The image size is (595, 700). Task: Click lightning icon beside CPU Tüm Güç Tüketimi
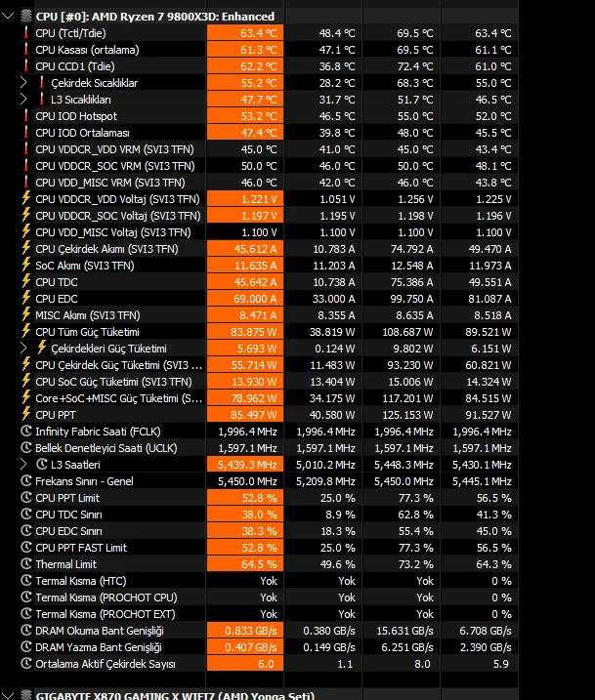[26, 331]
